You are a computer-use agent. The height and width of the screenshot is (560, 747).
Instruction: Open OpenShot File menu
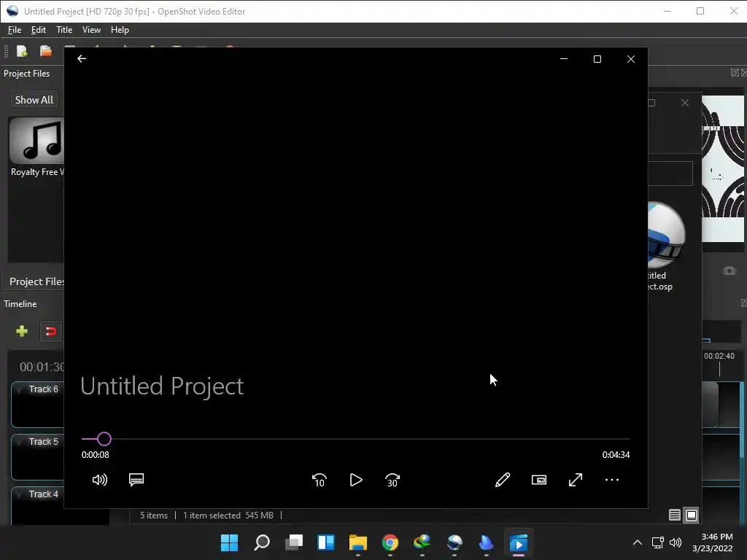(x=15, y=29)
